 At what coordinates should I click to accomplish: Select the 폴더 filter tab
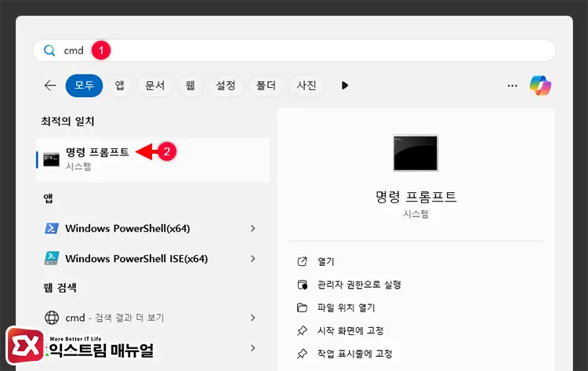[x=266, y=85]
